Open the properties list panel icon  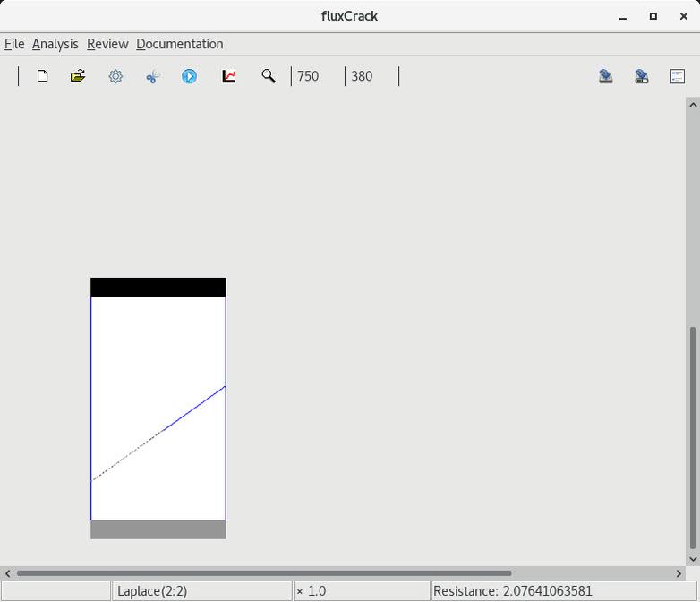click(678, 76)
